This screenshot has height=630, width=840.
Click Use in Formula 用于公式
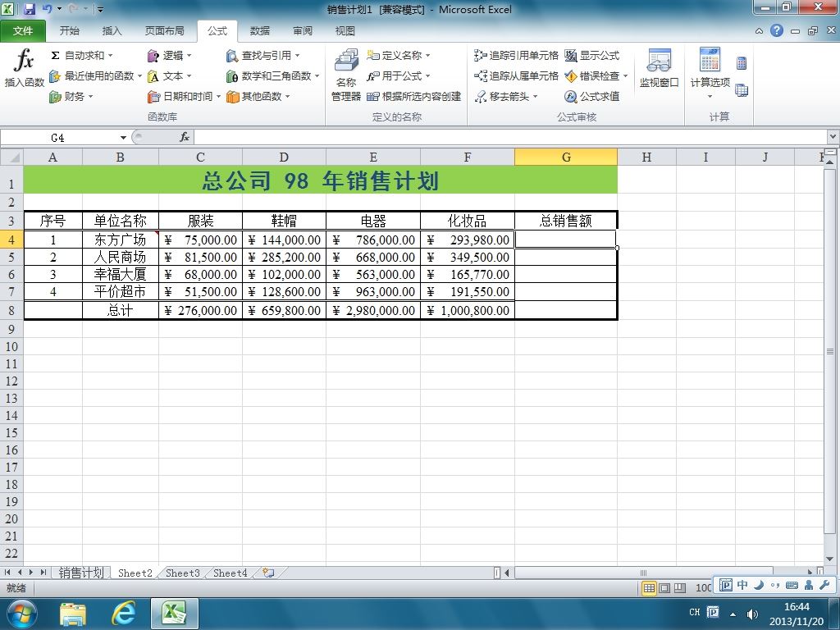(x=398, y=76)
